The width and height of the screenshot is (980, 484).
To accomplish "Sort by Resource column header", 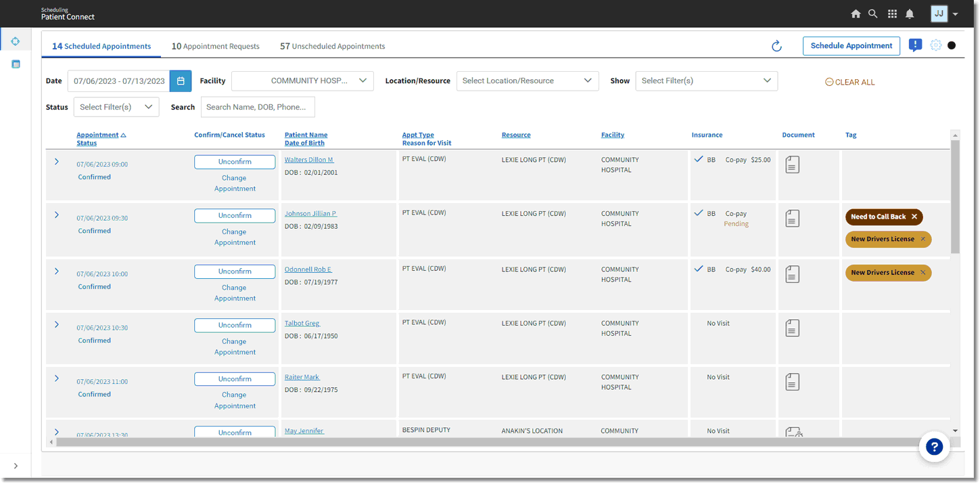I will 516,135.
